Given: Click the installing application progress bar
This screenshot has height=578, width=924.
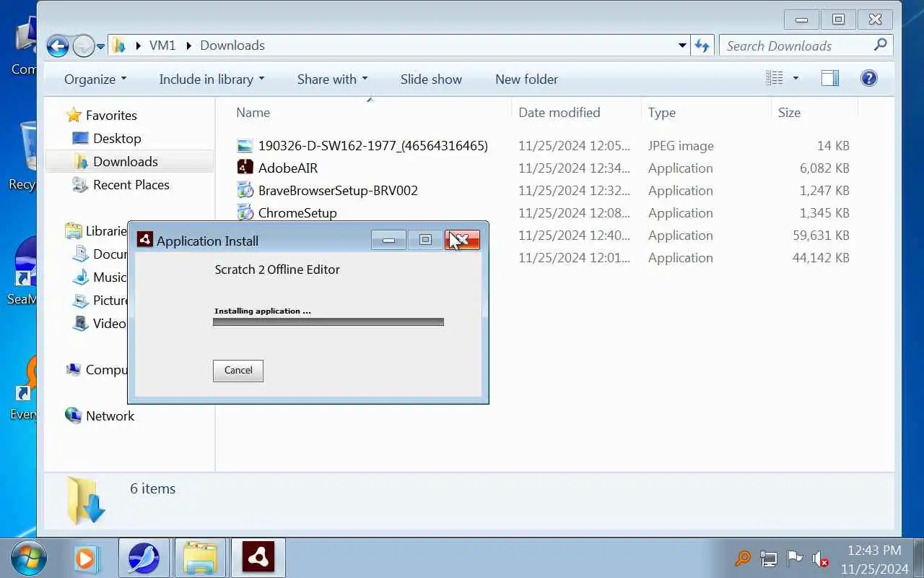Looking at the screenshot, I should [x=328, y=322].
